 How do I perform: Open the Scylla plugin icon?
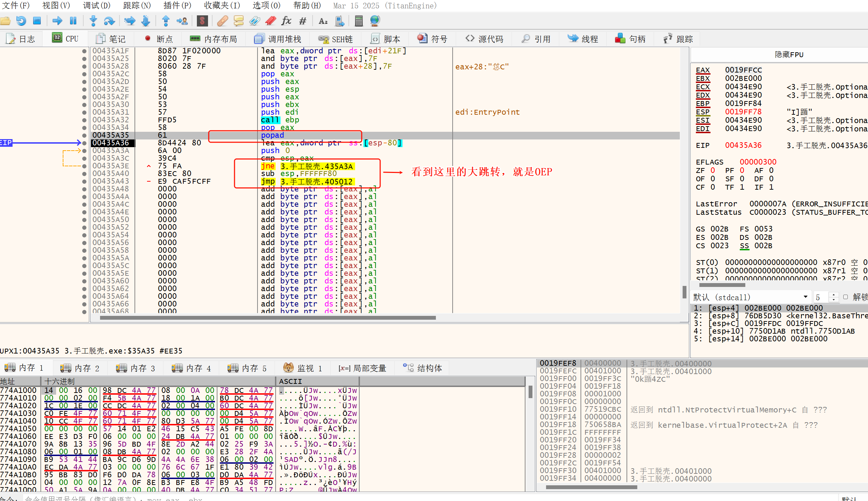coord(202,21)
